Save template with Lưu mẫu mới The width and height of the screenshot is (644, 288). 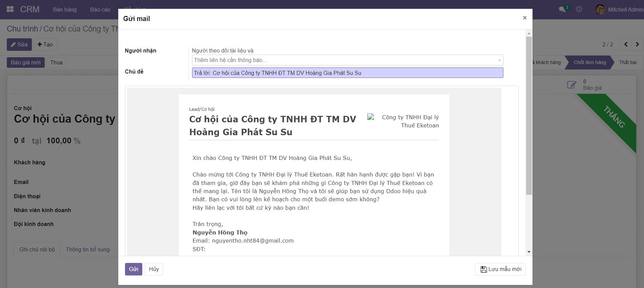[500, 269]
